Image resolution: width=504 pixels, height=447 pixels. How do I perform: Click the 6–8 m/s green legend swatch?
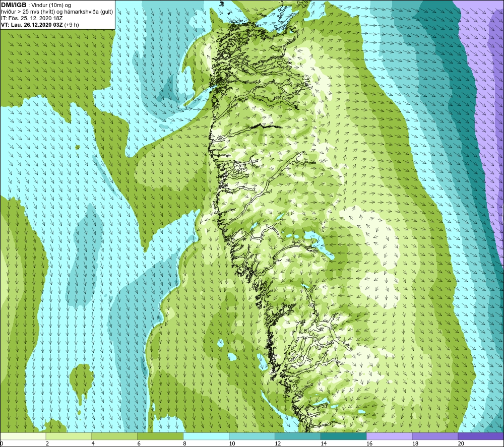[160, 436]
